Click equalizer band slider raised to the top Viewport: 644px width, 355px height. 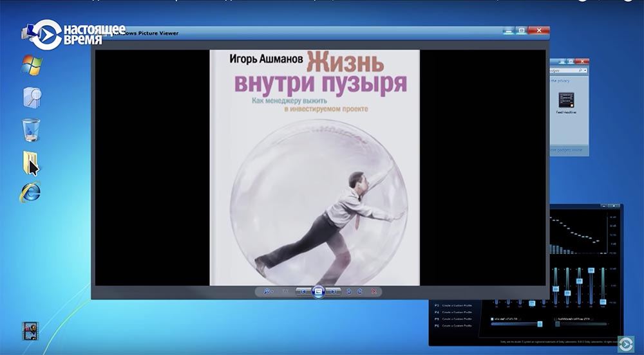[x=591, y=271]
